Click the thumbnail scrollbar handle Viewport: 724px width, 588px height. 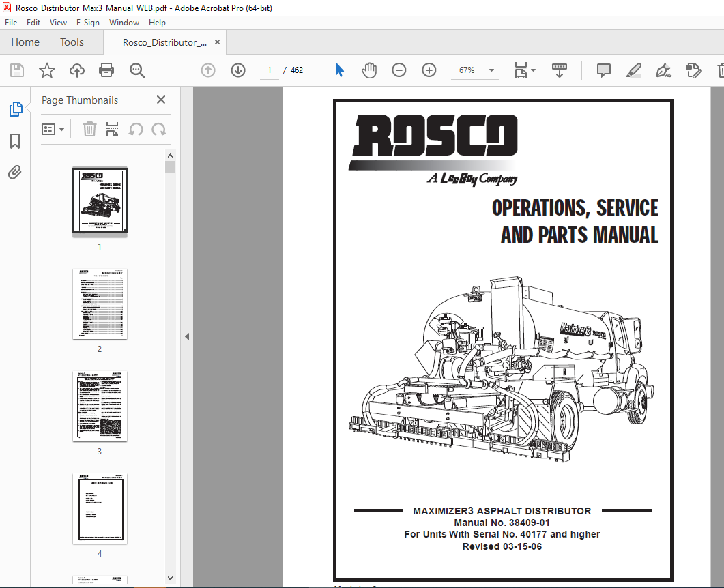click(170, 166)
